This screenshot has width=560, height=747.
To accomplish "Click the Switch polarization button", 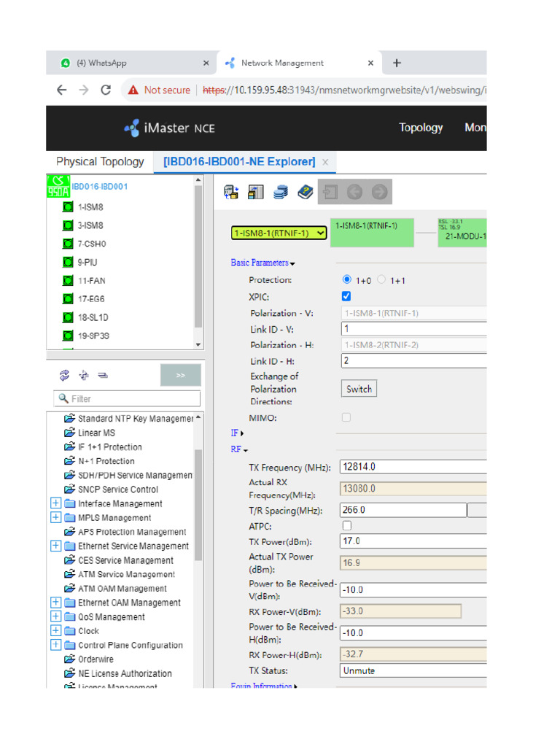I will [x=359, y=389].
